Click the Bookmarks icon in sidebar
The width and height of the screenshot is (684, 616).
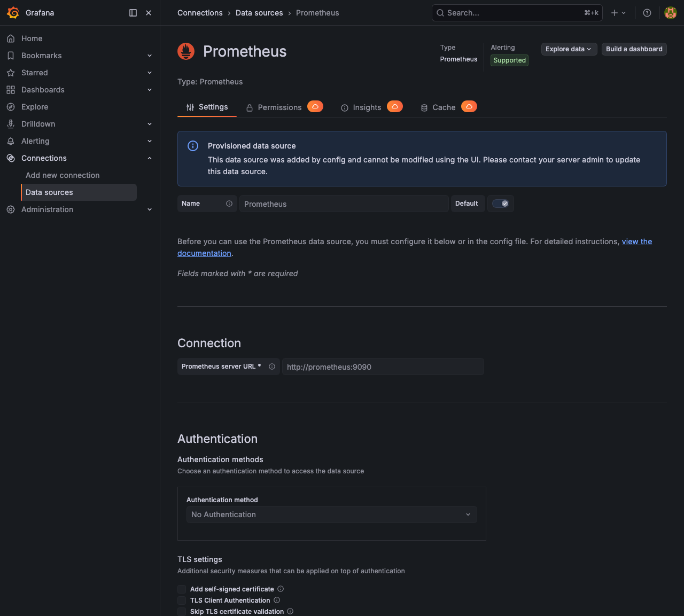coord(11,56)
